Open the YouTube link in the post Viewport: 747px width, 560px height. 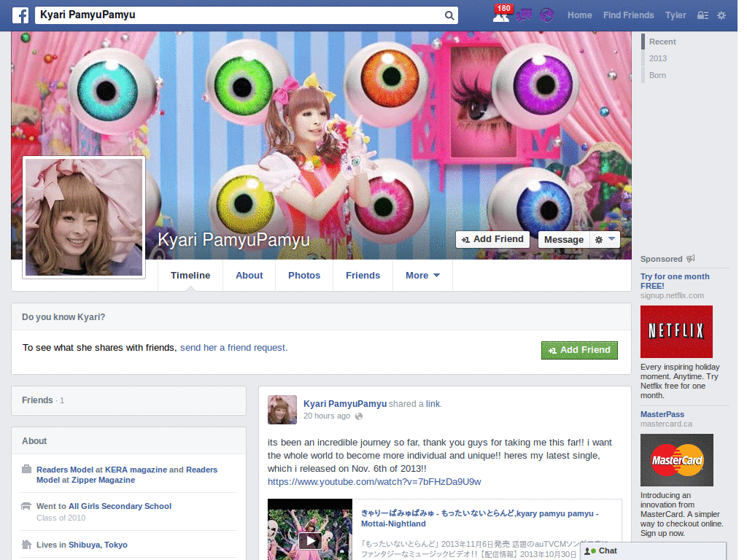click(x=374, y=482)
